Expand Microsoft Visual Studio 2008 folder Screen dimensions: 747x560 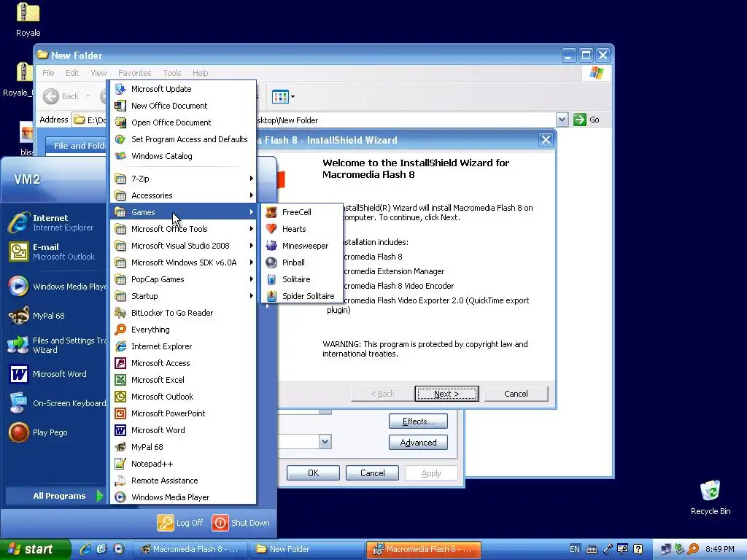183,246
